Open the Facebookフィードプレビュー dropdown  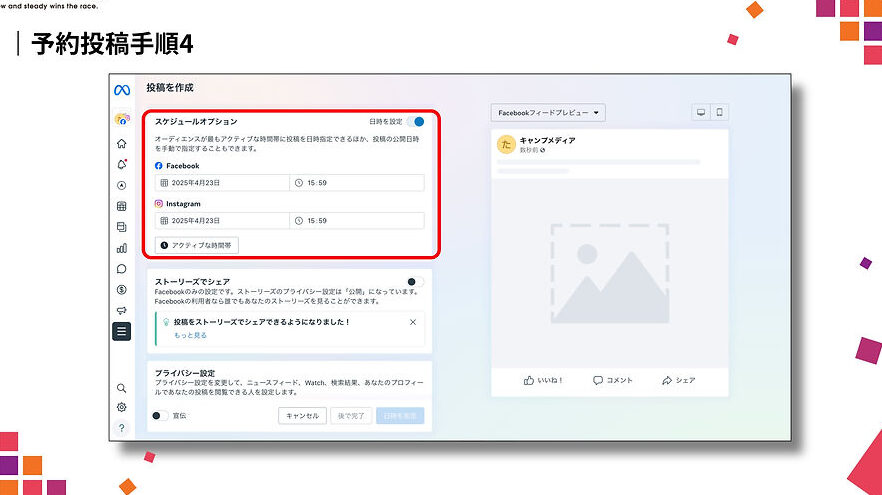click(548, 113)
